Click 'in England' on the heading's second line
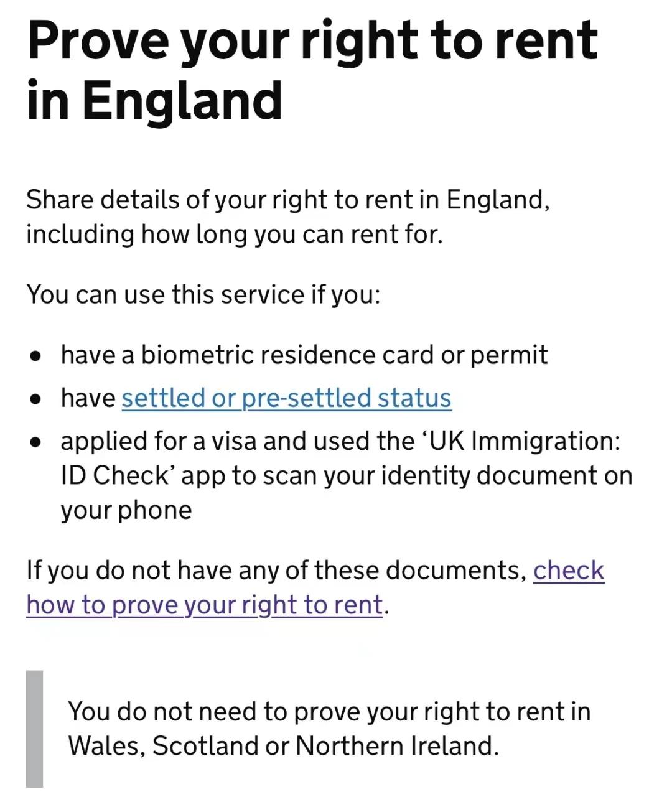 click(154, 101)
